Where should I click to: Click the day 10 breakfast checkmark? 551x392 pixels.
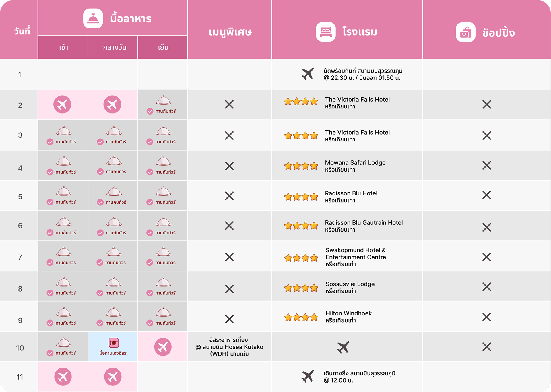[50, 353]
